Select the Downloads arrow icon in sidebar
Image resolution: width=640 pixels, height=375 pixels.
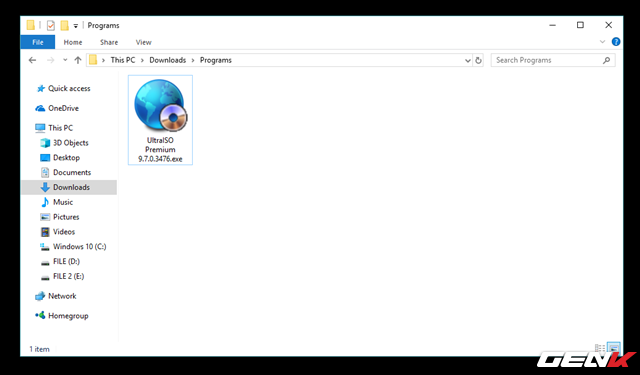coord(45,187)
